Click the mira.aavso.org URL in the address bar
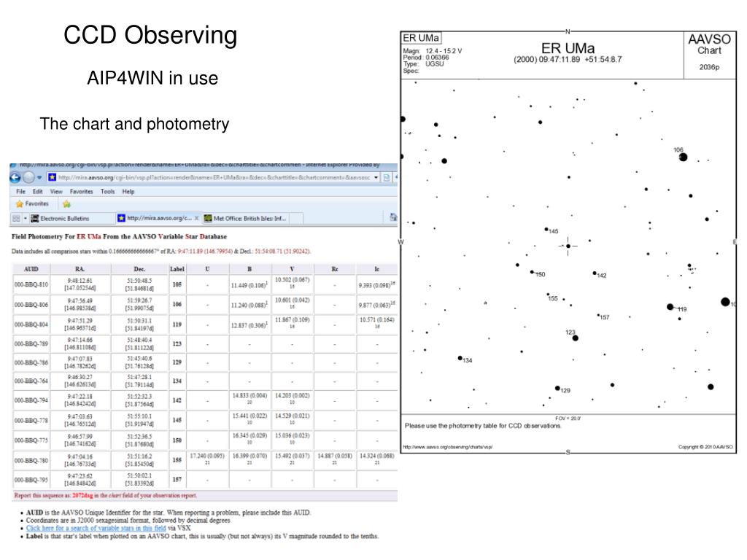 (214, 178)
